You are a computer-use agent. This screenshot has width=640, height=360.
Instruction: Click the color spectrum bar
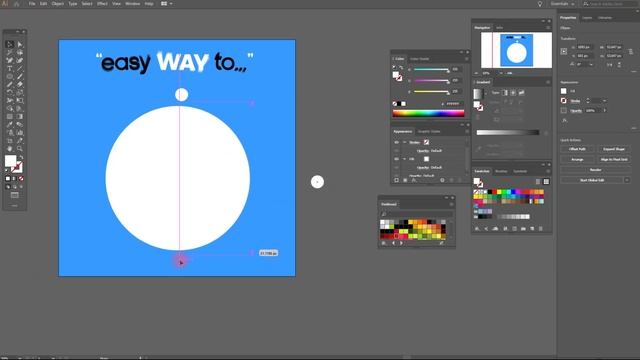tap(428, 113)
